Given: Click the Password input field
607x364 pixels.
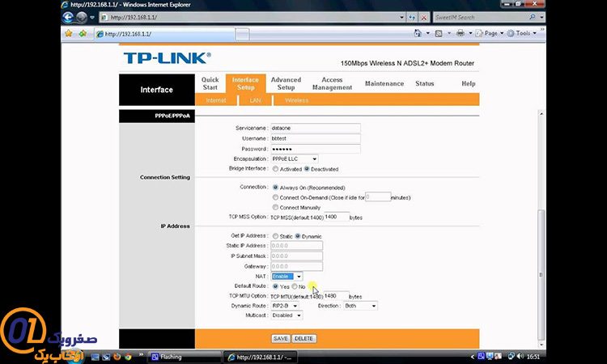Looking at the screenshot, I should pos(315,149).
